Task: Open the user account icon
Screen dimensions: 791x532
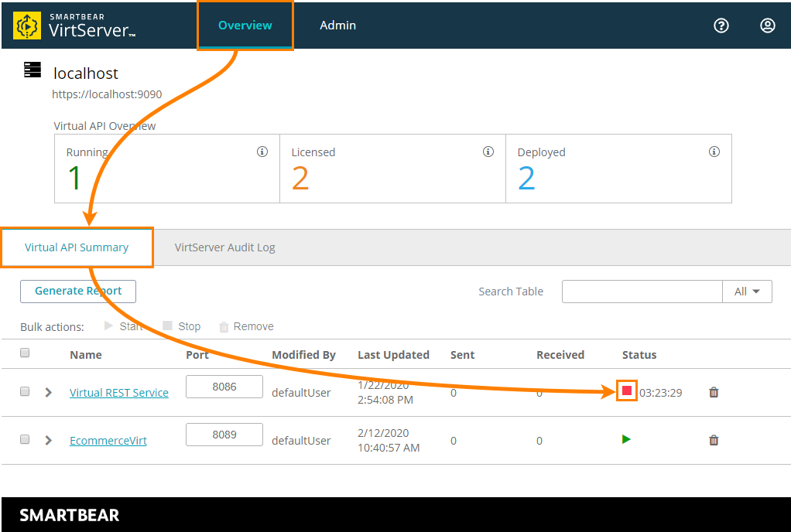Action: coord(767,26)
